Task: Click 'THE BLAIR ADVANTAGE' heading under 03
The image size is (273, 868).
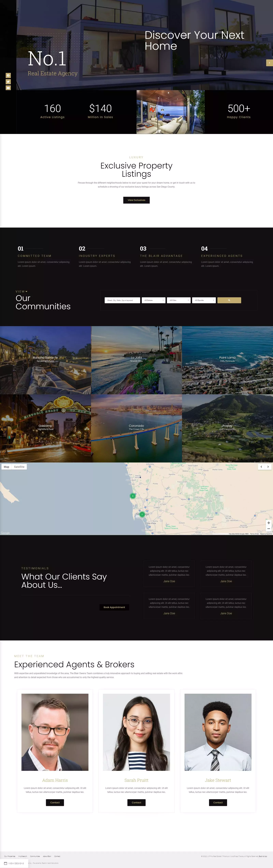Action: [161, 256]
